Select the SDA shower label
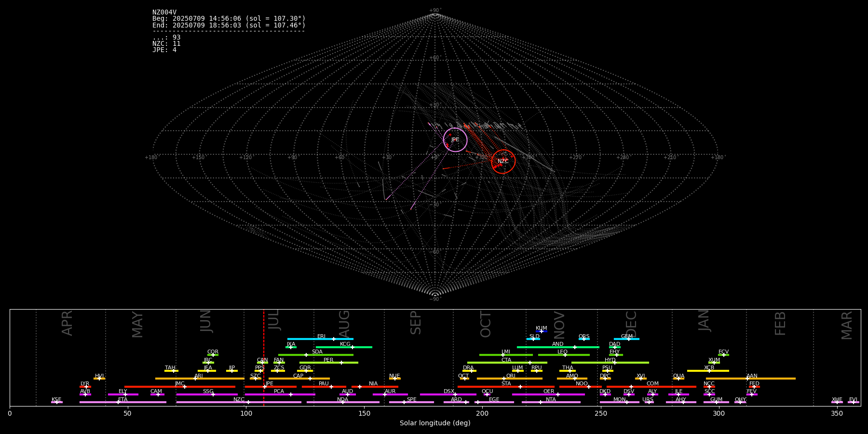This screenshot has width=868, height=434. click(317, 352)
